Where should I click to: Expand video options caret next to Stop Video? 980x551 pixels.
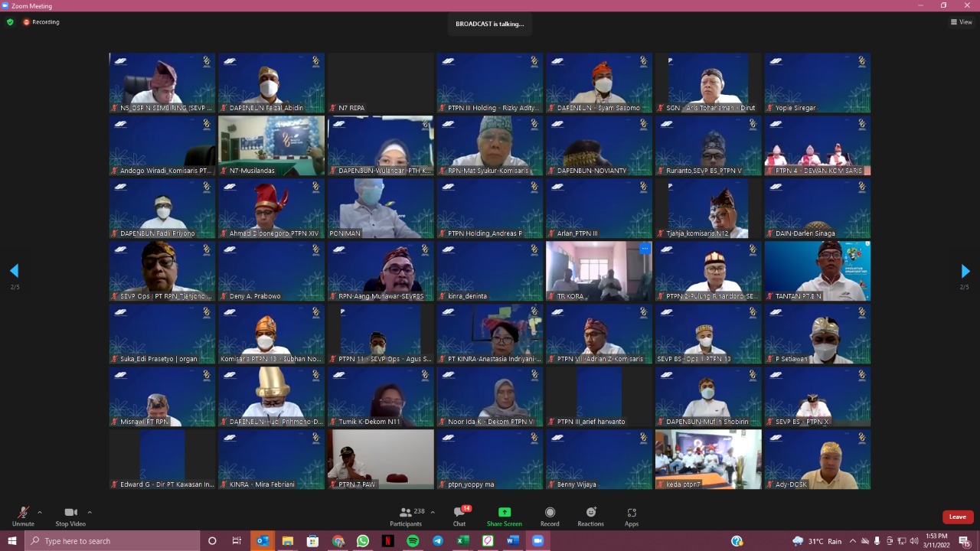coord(90,512)
